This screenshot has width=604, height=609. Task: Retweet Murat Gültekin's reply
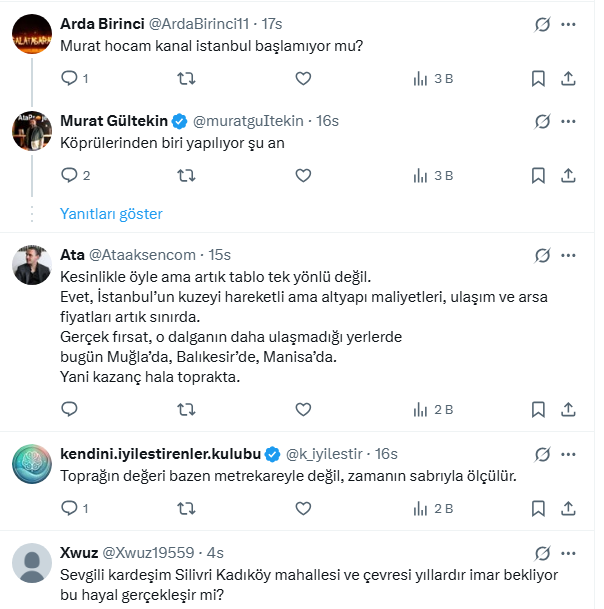(x=186, y=175)
